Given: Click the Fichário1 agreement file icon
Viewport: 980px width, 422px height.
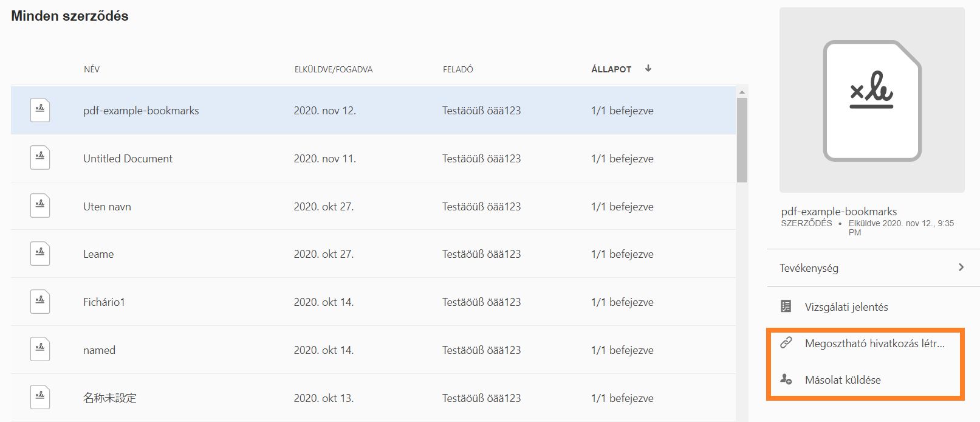Looking at the screenshot, I should coord(40,302).
